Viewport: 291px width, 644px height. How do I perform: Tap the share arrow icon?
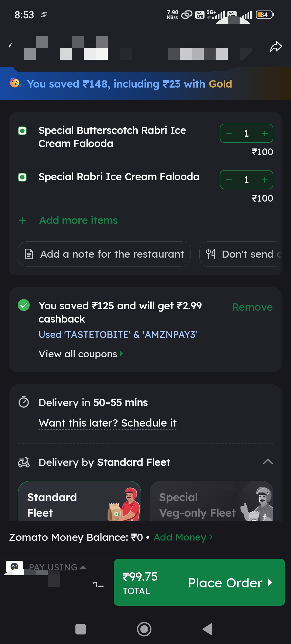click(x=276, y=47)
